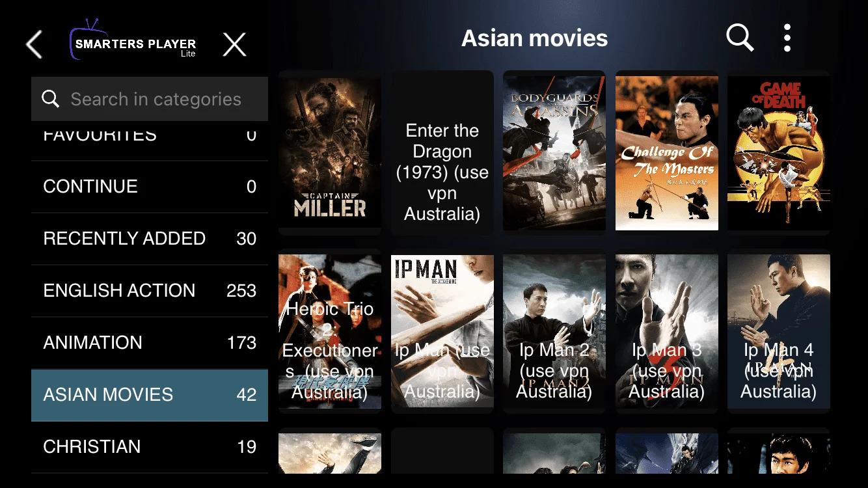
Task: Open the Ip Man 4 poster
Action: (x=779, y=332)
